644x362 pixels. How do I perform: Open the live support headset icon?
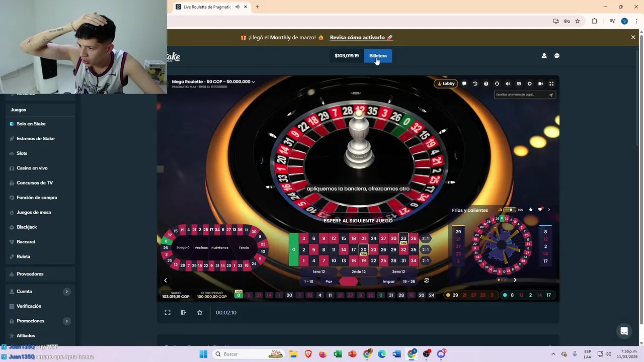click(497, 84)
